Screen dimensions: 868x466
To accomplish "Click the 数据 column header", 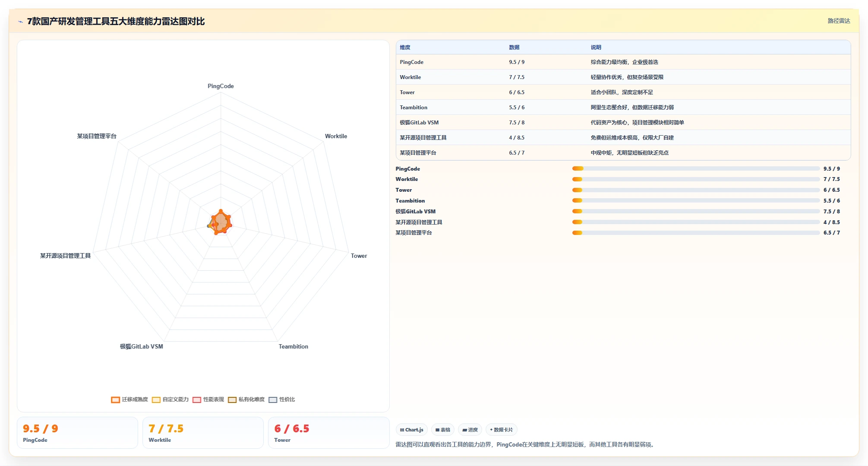I will click(x=514, y=48).
